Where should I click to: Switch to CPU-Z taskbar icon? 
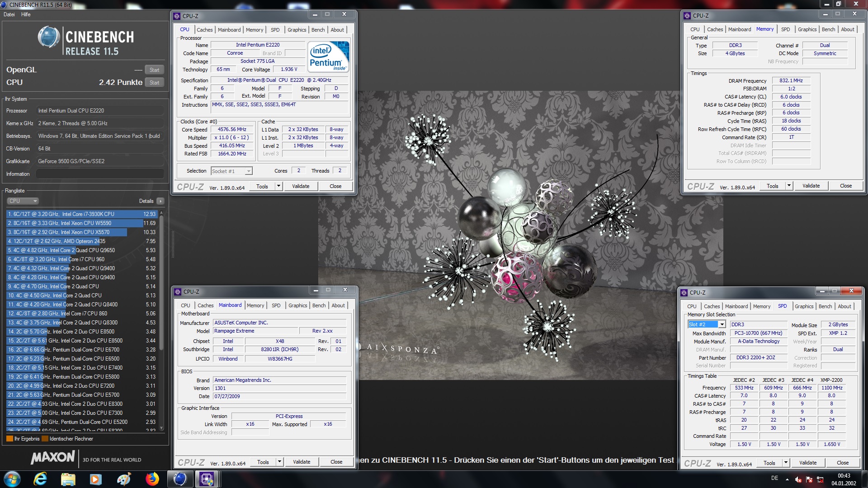click(x=207, y=479)
